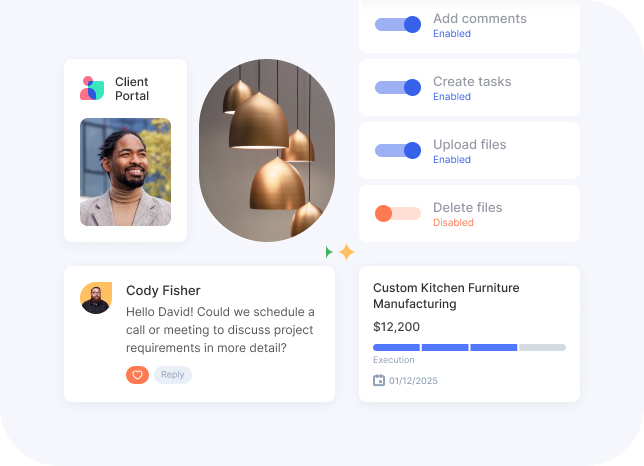The height and width of the screenshot is (466, 644).
Task: Click the Create tasks label
Action: tap(472, 82)
